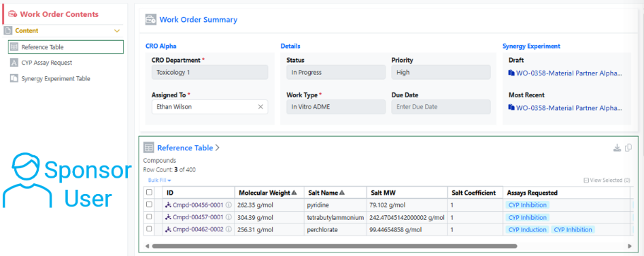Click molecule icon of Cmpd-00457-0001
This screenshot has width=644, height=256.
168,217
